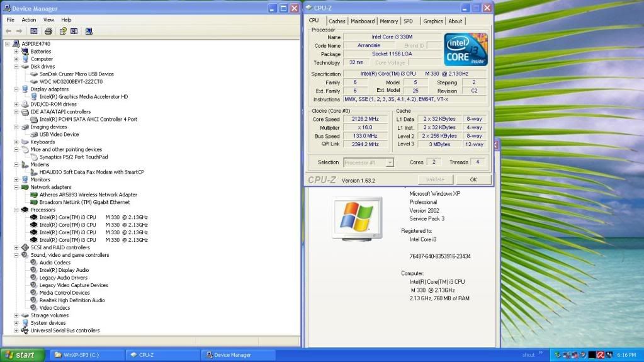
Task: Click the Universal Serial Bus controllers icon
Action: click(x=25, y=331)
